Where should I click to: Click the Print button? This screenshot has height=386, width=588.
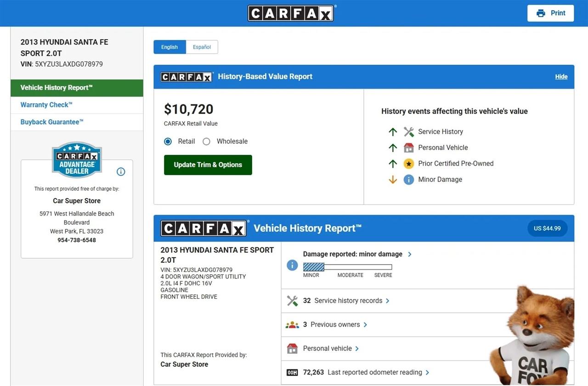coord(550,13)
